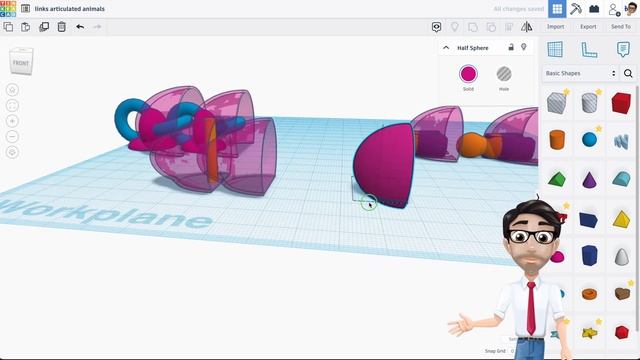Pick the yellow Star shape
The width and height of the screenshot is (640, 360).
click(589, 333)
